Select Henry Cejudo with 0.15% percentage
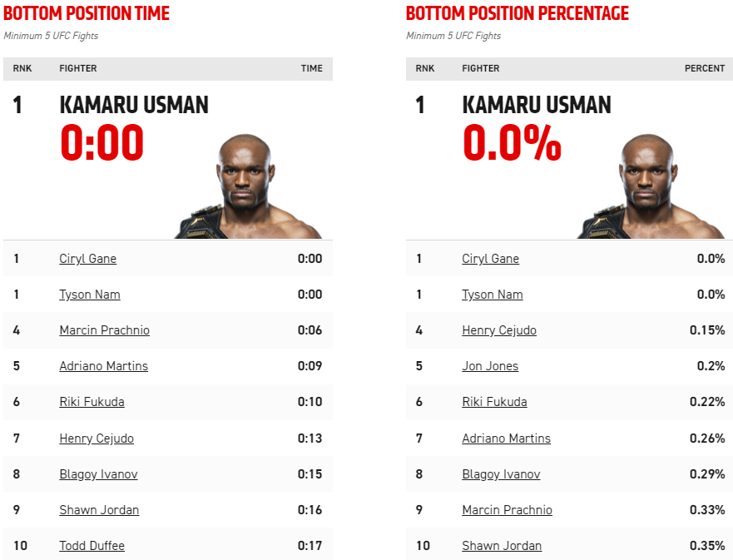 (x=499, y=330)
